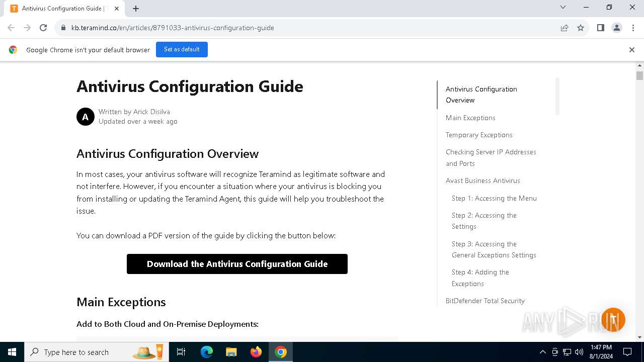Open the Chrome three-dot menu
Image resolution: width=644 pixels, height=362 pixels.
coord(633,28)
